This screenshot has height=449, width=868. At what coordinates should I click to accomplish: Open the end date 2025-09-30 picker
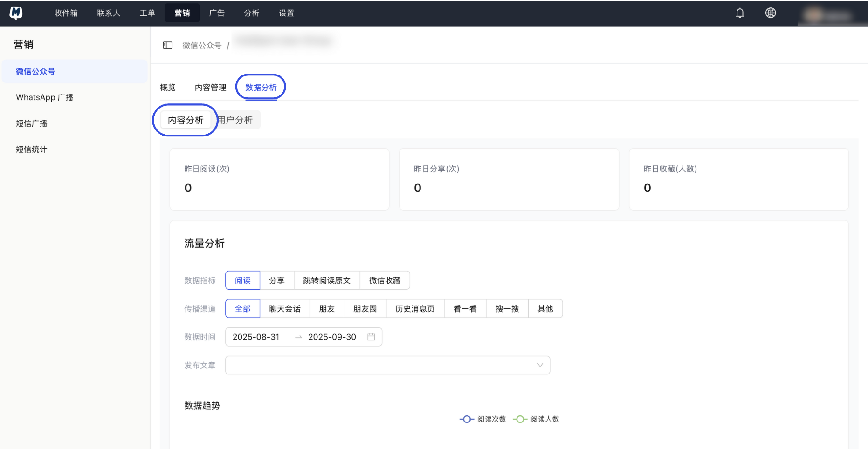332,337
